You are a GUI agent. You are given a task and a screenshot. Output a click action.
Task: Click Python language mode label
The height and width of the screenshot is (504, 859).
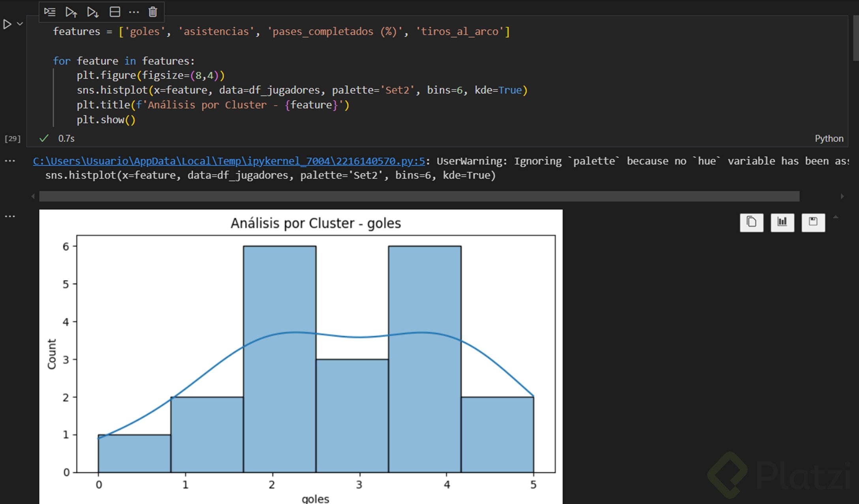pos(829,138)
